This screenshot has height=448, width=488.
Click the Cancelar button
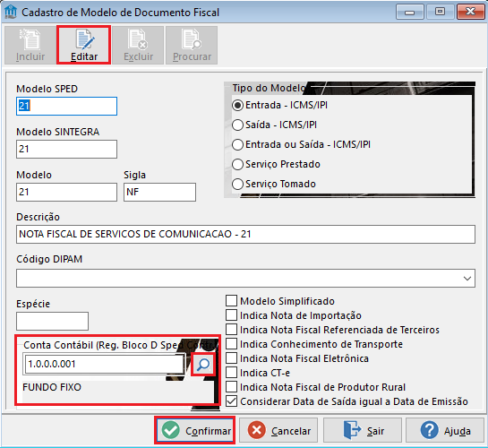[x=278, y=431]
